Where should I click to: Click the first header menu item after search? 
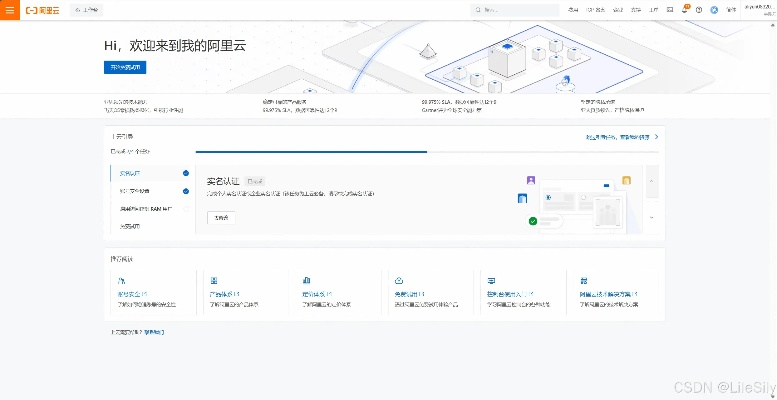(573, 10)
